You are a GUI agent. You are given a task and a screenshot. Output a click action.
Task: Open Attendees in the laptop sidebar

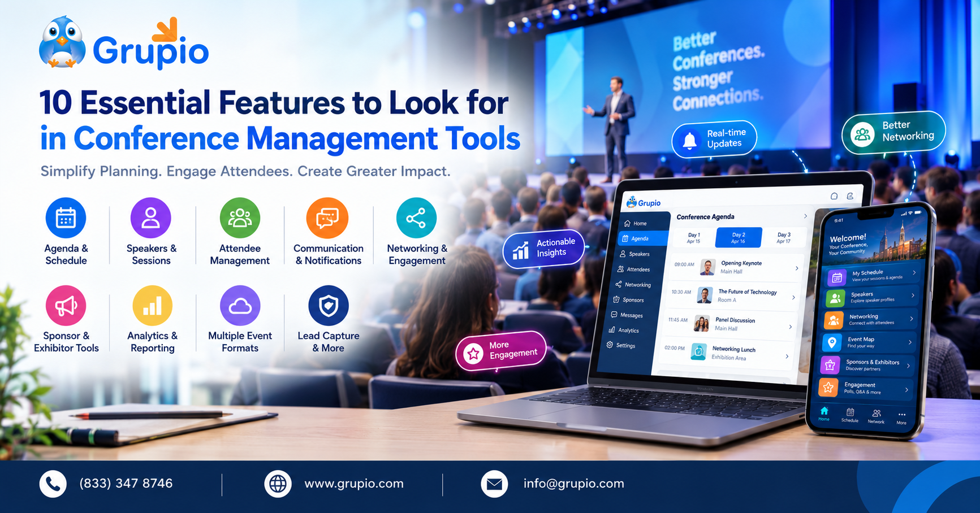(633, 269)
